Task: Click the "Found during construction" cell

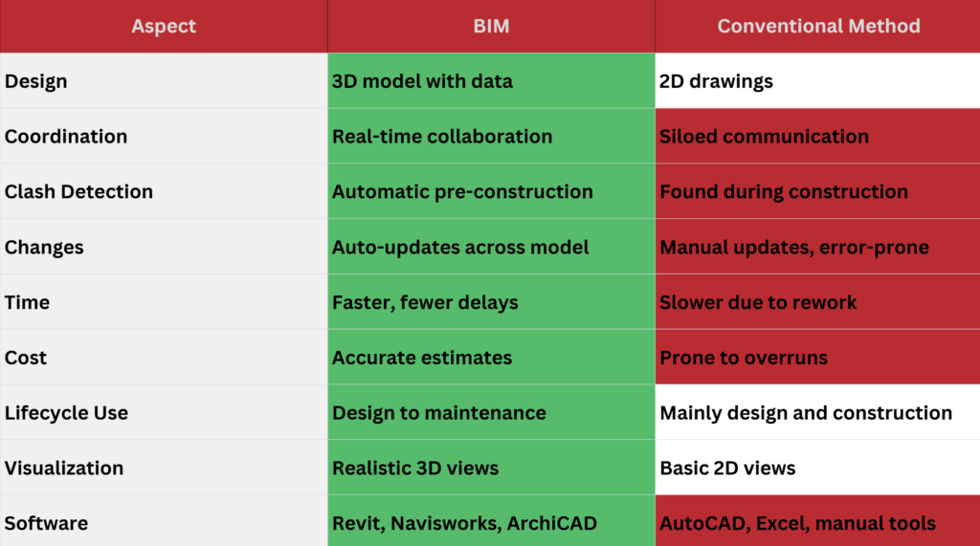Action: click(x=784, y=192)
